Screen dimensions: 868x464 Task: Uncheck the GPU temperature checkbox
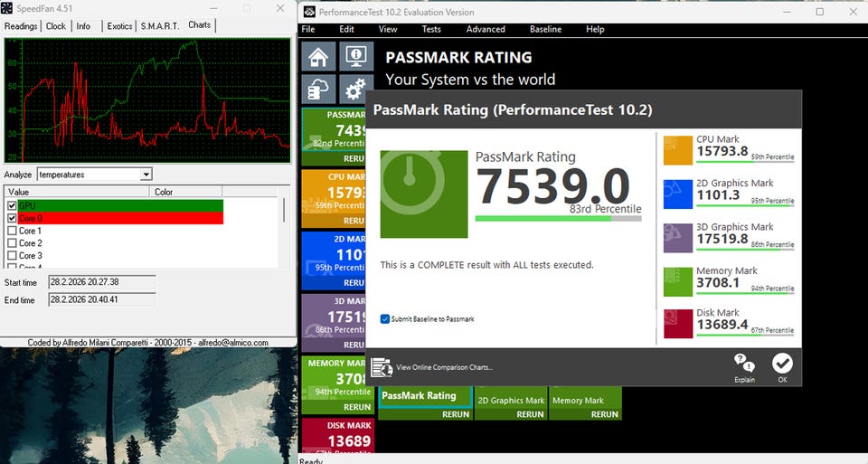click(x=12, y=205)
